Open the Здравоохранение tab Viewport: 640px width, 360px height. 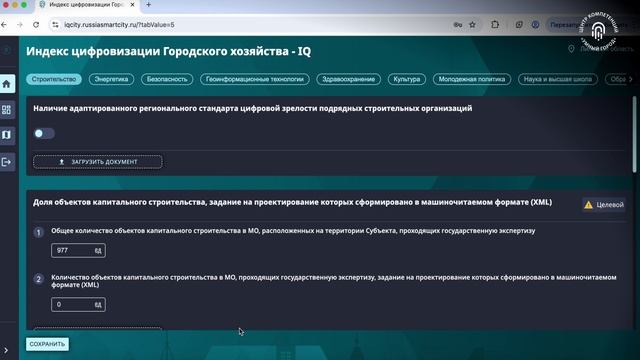tap(349, 79)
